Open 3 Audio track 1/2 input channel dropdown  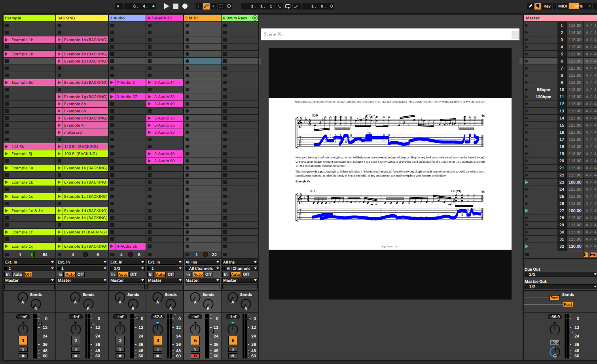(127, 269)
